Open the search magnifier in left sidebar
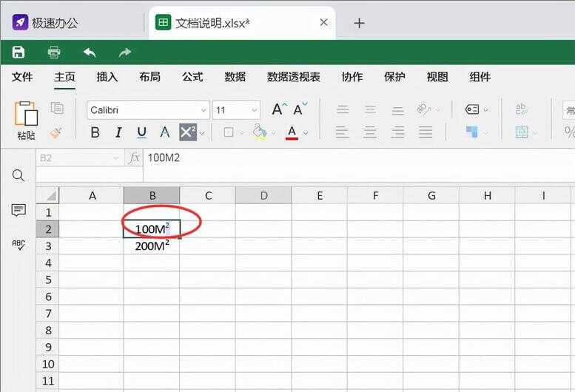 (19, 175)
